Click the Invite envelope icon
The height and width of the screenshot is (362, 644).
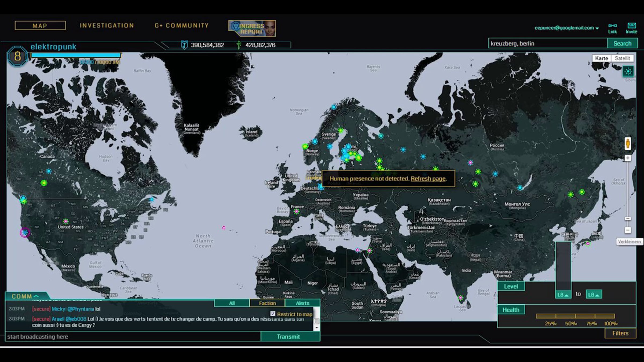point(632,25)
